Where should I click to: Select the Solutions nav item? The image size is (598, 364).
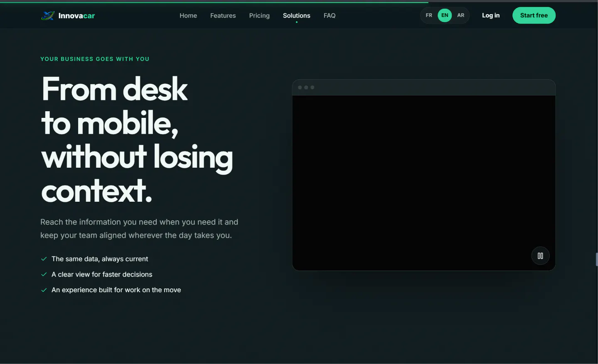point(297,15)
